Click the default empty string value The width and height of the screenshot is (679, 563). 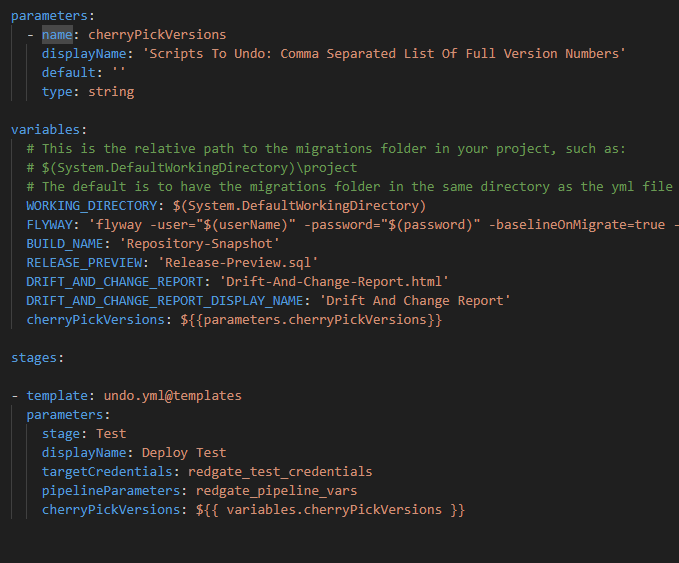119,72
